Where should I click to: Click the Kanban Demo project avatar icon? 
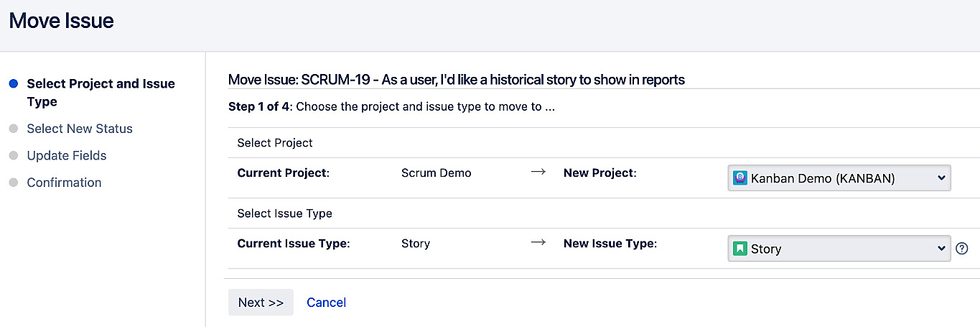click(740, 178)
